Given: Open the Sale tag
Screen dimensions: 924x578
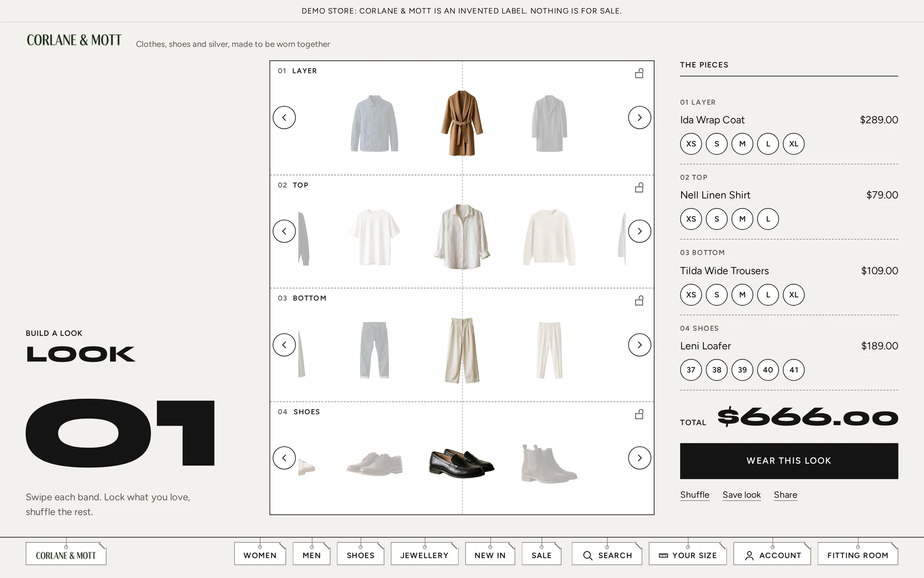Looking at the screenshot, I should pos(542,554).
